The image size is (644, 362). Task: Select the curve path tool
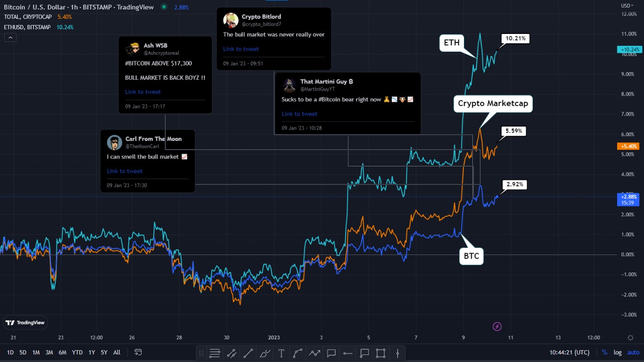pyautogui.click(x=298, y=353)
